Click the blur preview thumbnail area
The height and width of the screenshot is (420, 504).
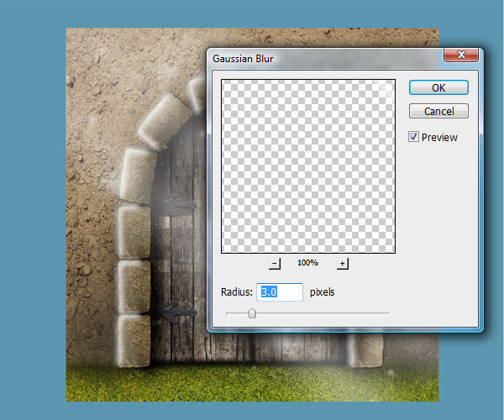click(308, 166)
